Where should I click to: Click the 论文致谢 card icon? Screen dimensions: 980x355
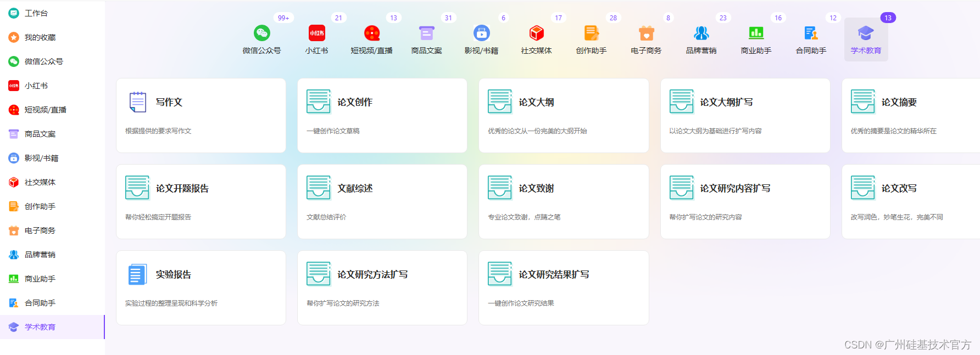[500, 188]
